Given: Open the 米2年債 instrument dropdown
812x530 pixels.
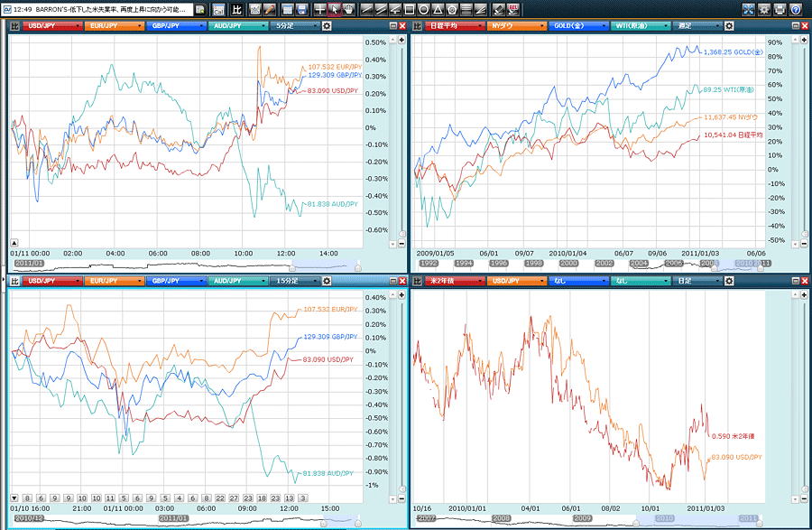Looking at the screenshot, I should click(x=450, y=281).
